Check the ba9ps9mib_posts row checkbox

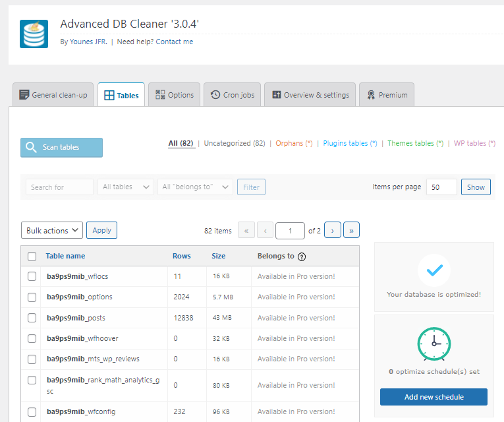[32, 318]
